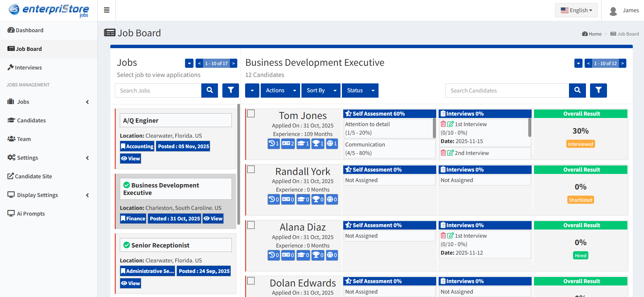View the A/Q Enginer job
The width and height of the screenshot is (644, 297).
131,158
